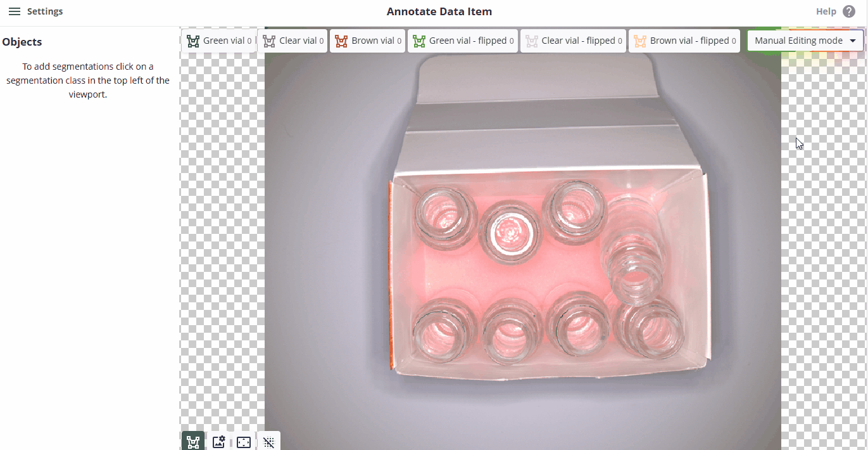Click the Help question mark icon

(849, 11)
